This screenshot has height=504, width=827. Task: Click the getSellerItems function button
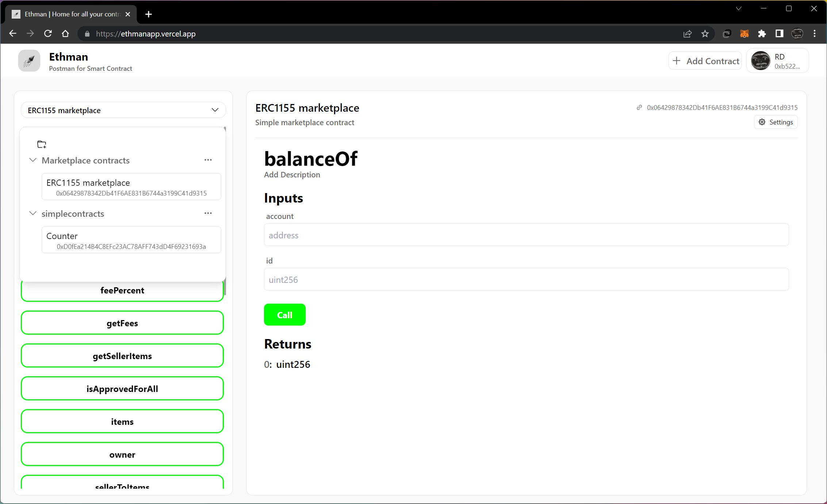coord(122,356)
